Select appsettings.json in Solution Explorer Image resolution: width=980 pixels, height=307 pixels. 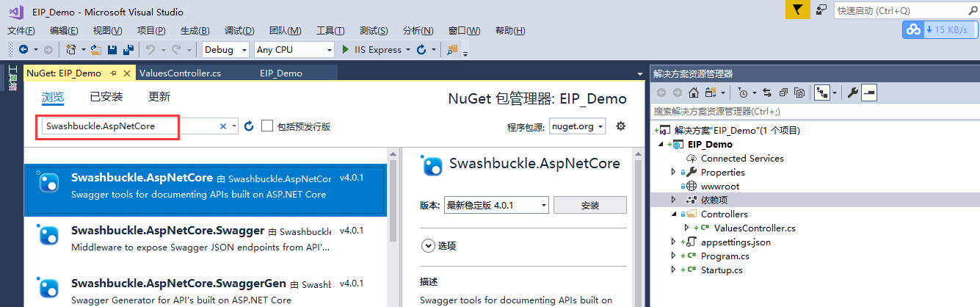click(x=736, y=242)
